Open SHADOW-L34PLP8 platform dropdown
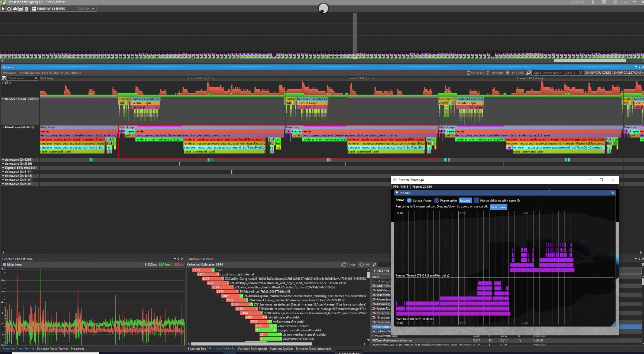The width and height of the screenshot is (644, 354). [93, 9]
